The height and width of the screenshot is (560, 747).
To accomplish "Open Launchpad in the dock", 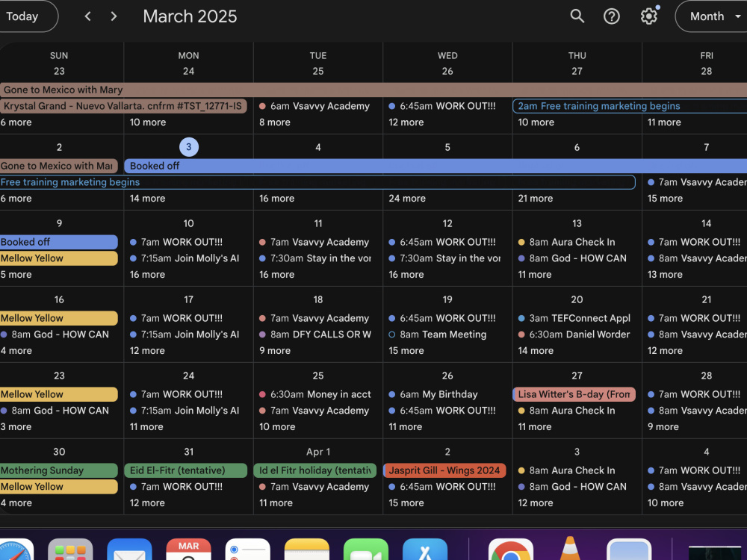I will [70, 550].
